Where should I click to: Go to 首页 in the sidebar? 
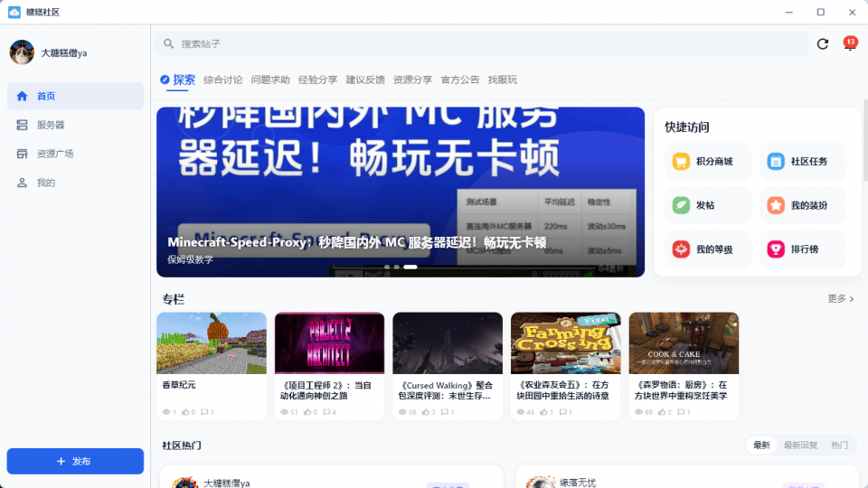click(75, 96)
